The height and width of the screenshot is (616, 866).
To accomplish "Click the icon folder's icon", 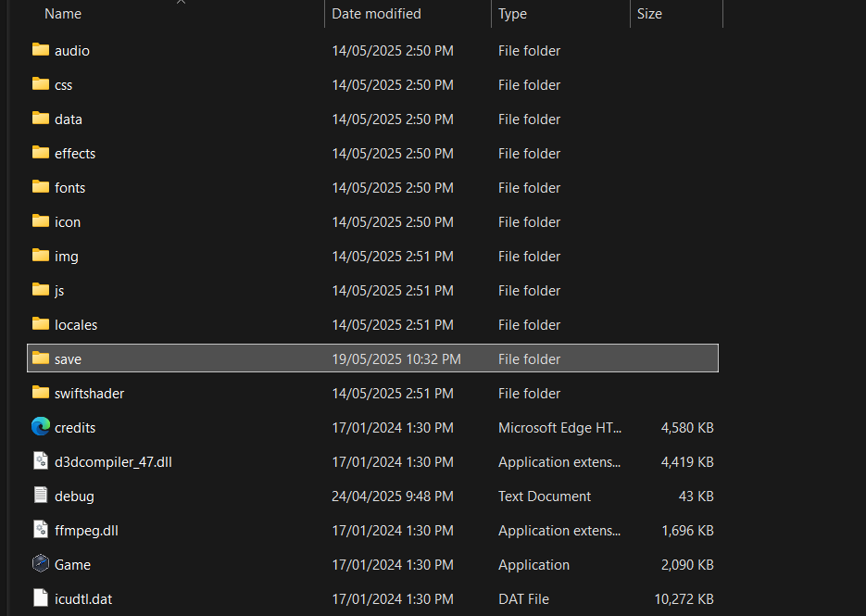I will 41,221.
